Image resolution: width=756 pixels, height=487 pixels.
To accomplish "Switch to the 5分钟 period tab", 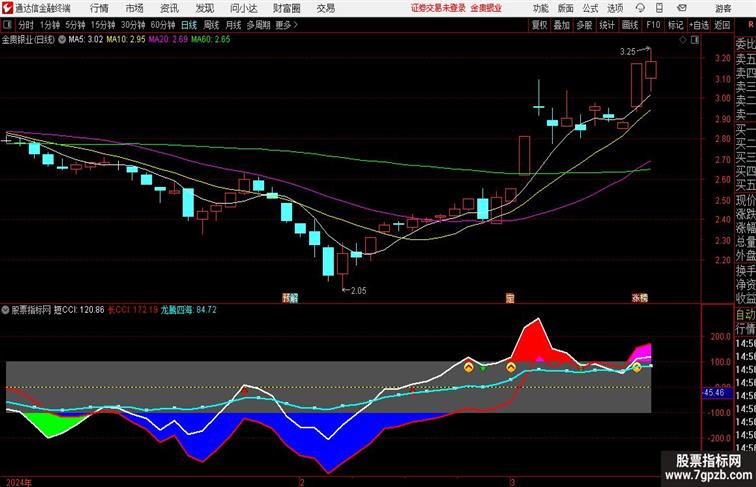I will pyautogui.click(x=75, y=25).
